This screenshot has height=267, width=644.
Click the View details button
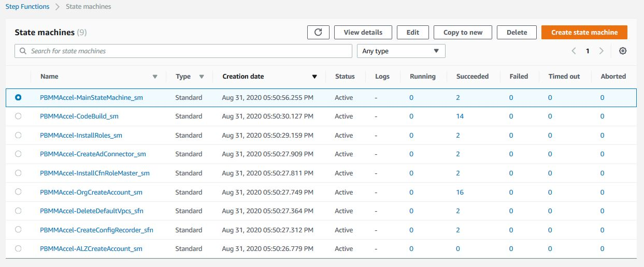pyautogui.click(x=363, y=32)
